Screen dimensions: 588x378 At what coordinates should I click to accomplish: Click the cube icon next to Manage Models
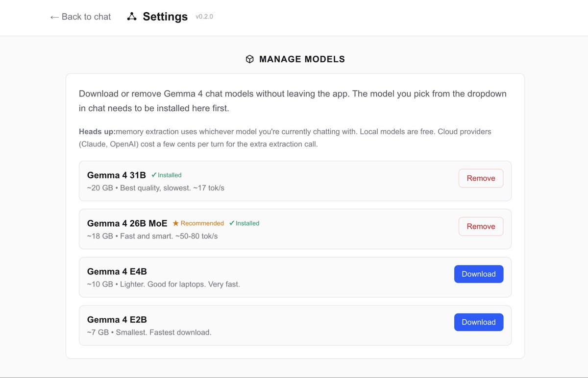pos(250,59)
